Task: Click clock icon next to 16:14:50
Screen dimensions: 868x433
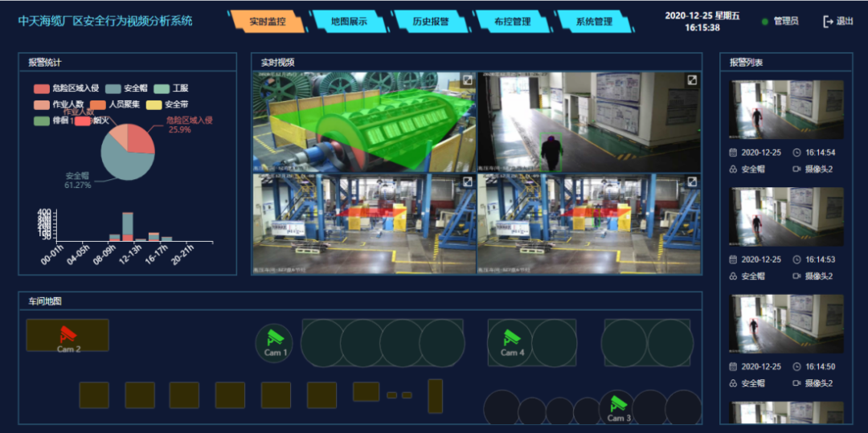Action: (797, 366)
